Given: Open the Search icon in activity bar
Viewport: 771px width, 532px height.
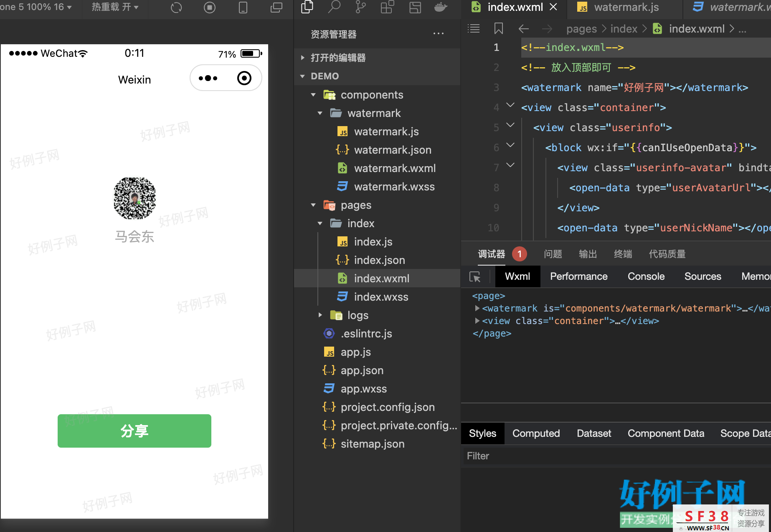Looking at the screenshot, I should (x=334, y=7).
